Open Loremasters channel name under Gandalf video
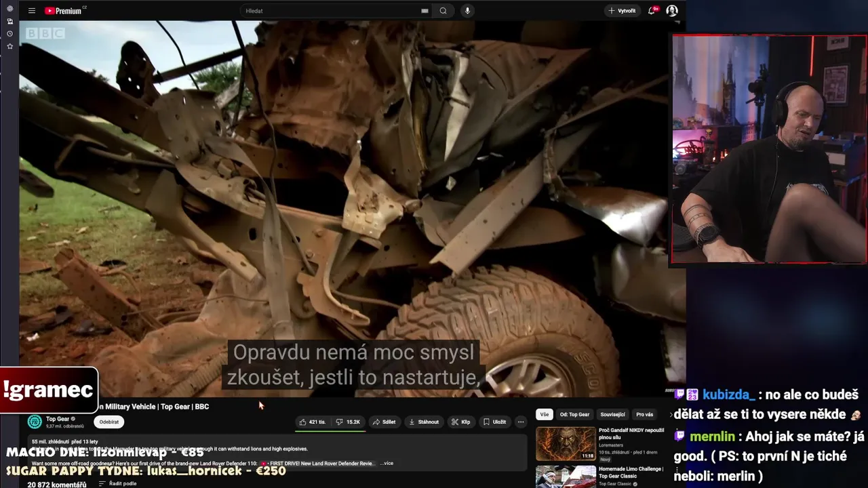 [610, 445]
